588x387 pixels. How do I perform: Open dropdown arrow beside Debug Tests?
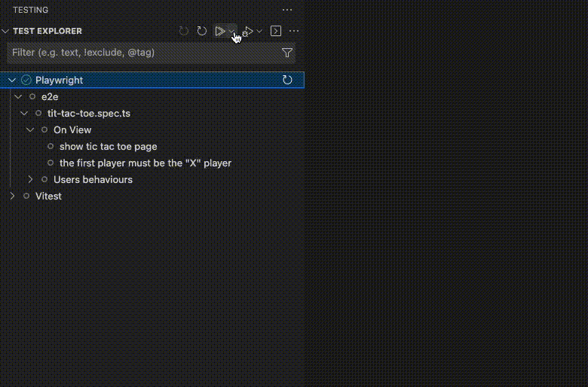[x=259, y=31]
